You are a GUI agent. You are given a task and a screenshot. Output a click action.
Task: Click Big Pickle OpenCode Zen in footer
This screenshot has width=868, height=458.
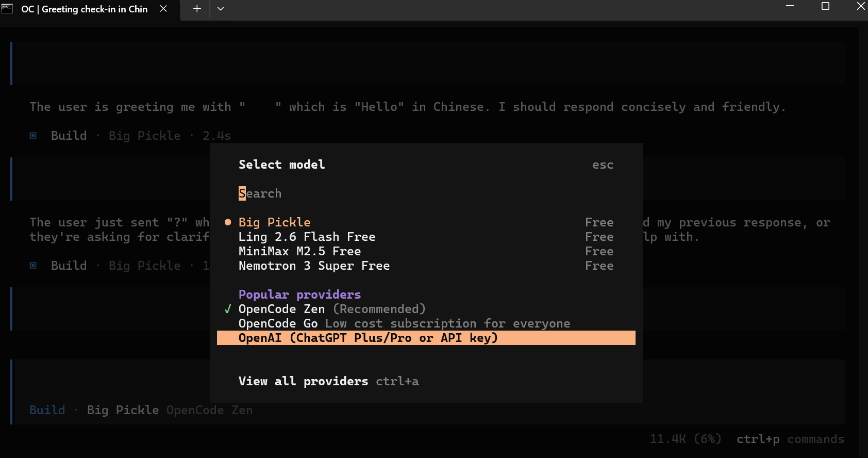pos(170,410)
